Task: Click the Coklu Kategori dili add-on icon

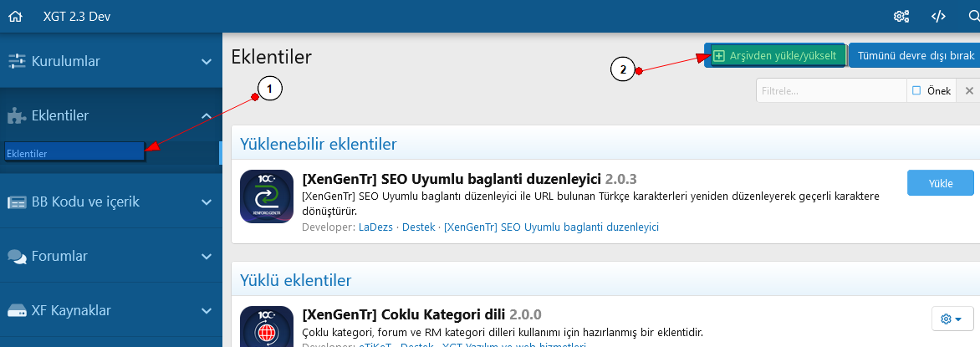Action: point(267,326)
